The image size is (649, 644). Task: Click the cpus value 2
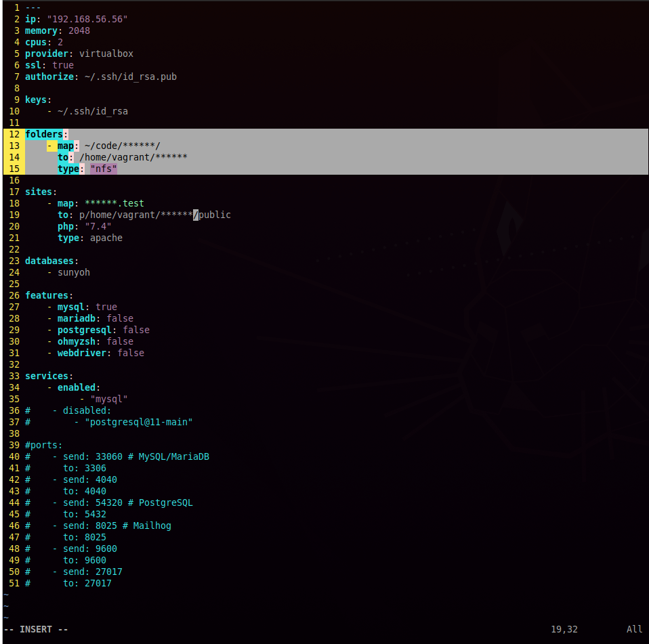coord(60,42)
